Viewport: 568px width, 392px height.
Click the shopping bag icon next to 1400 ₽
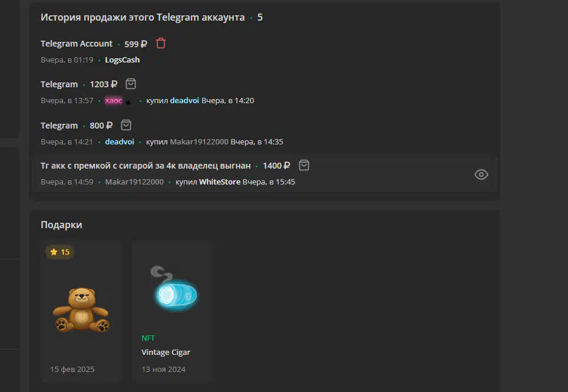(304, 165)
